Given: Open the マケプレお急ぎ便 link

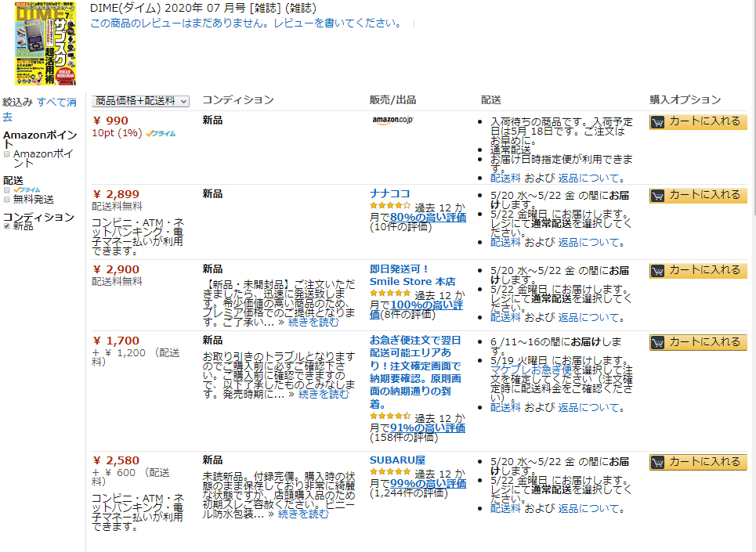Looking at the screenshot, I should click(x=531, y=370).
